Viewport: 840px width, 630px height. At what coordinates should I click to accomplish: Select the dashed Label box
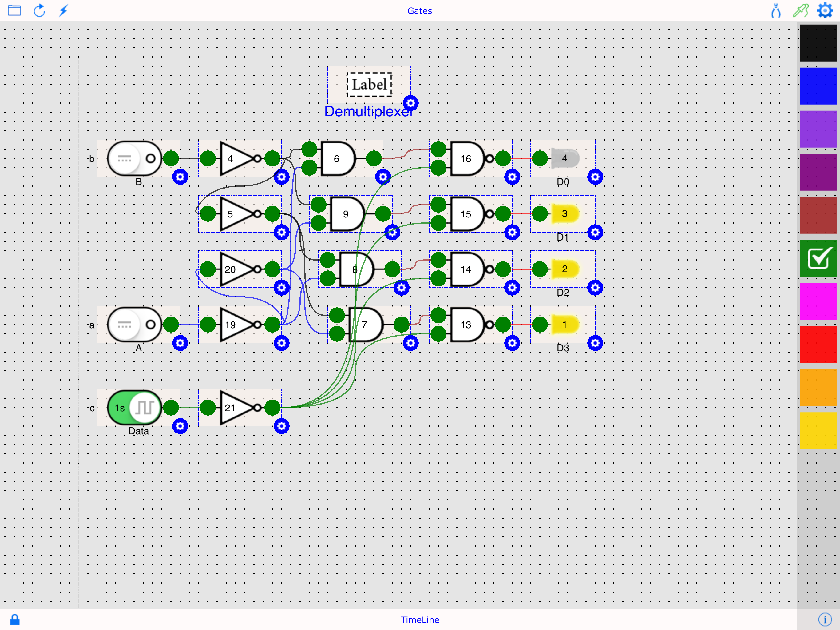tap(369, 84)
